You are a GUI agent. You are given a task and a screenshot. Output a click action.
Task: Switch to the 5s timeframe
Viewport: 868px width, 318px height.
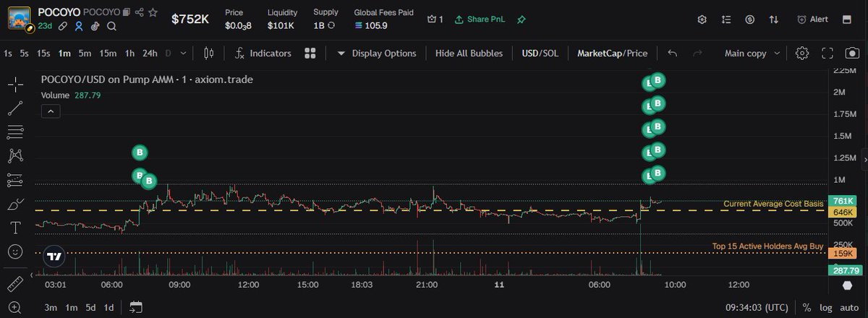(x=25, y=53)
